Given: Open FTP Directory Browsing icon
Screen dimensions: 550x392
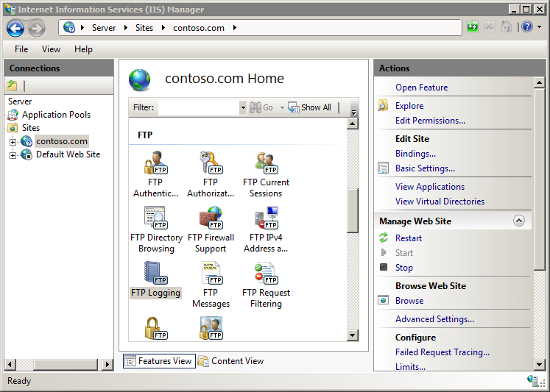Looking at the screenshot, I should point(156,218).
